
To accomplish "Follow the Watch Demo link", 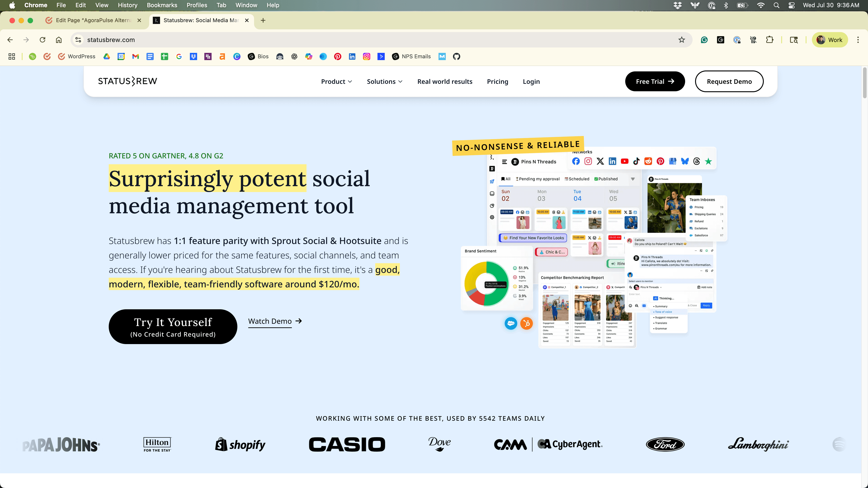I will click(275, 321).
